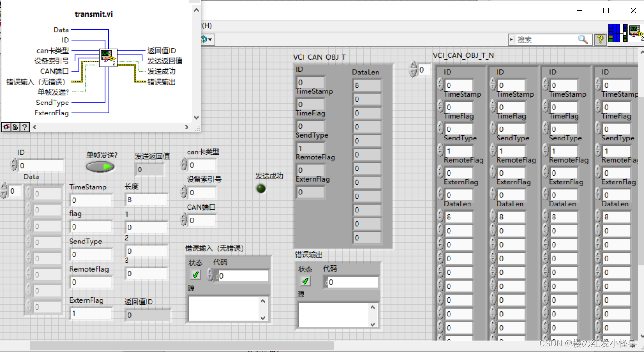Click right scroll arrow in Context Help
Viewport: 644px width, 352px height.
(187, 127)
